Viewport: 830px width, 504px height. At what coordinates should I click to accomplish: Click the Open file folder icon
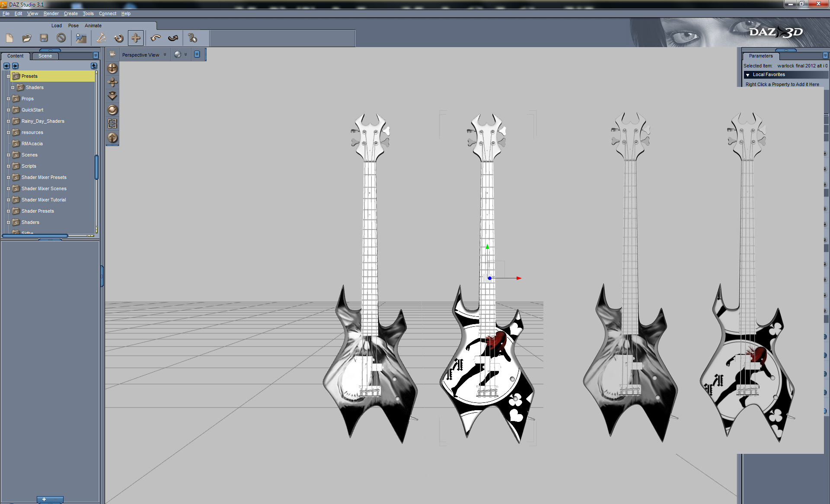point(27,38)
